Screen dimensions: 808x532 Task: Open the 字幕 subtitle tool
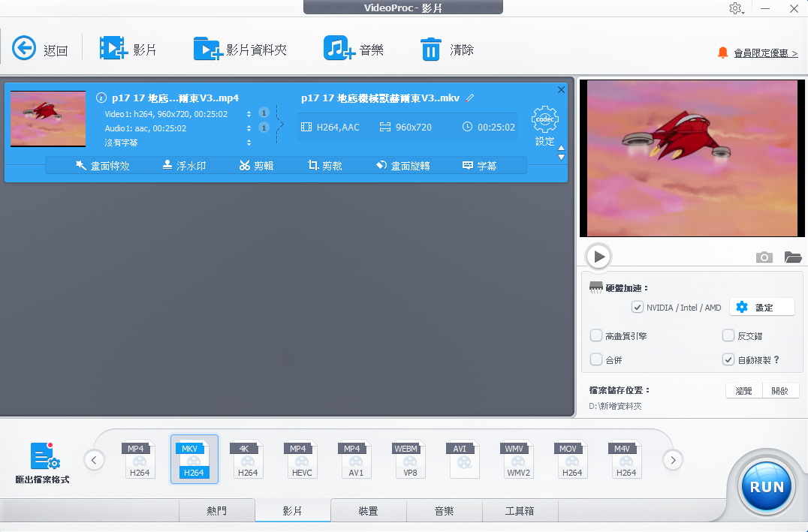(479, 166)
